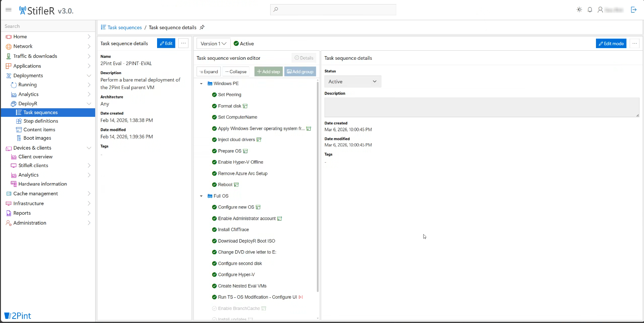644x323 pixels.
Task: Click content icon beside Format disk
Action: pyautogui.click(x=245, y=106)
